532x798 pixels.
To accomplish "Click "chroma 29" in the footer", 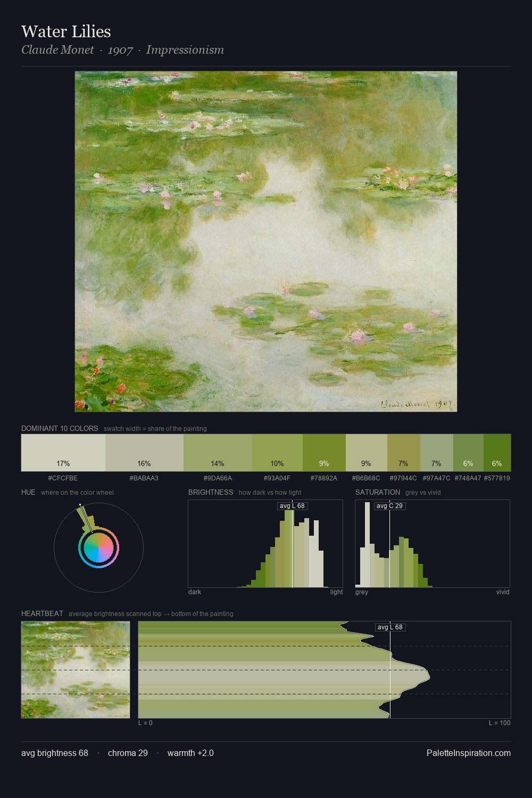I will 128,753.
